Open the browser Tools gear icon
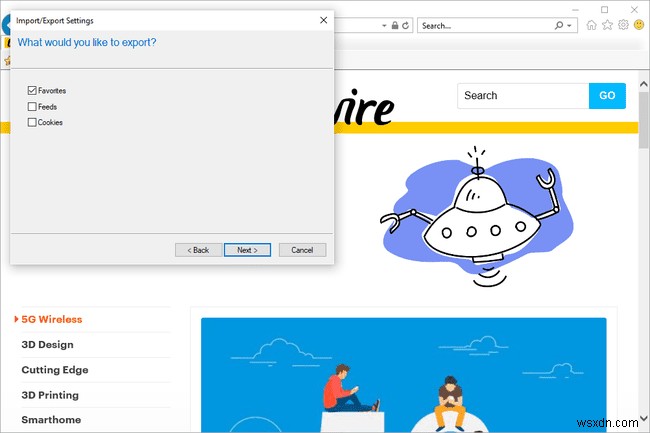The image size is (650, 433). (x=623, y=25)
